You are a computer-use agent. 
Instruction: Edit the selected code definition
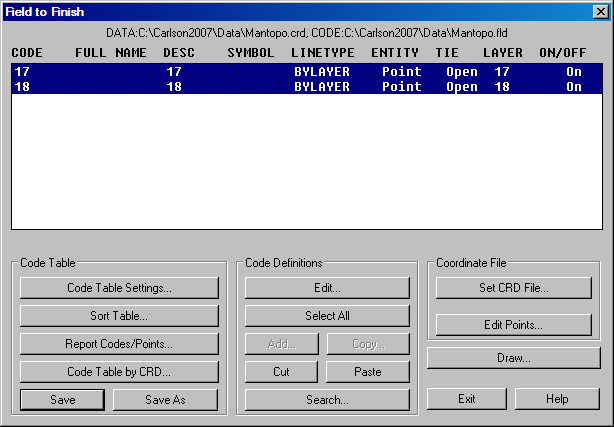(327, 288)
